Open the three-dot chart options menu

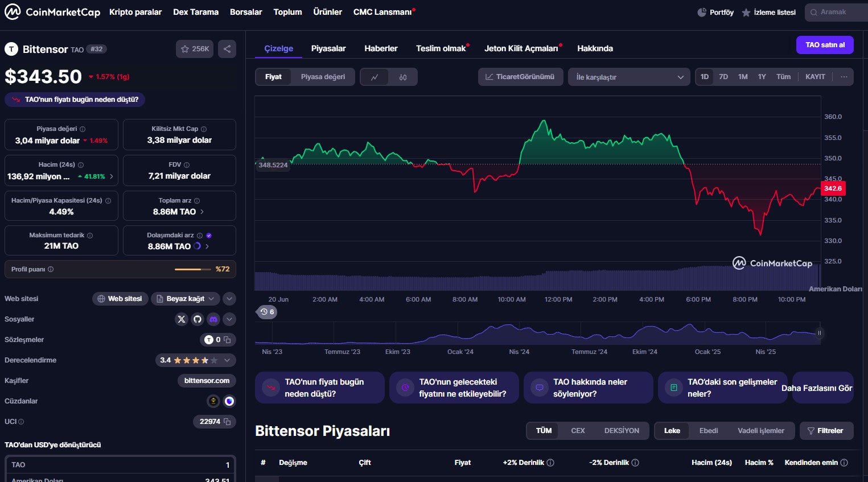click(844, 77)
